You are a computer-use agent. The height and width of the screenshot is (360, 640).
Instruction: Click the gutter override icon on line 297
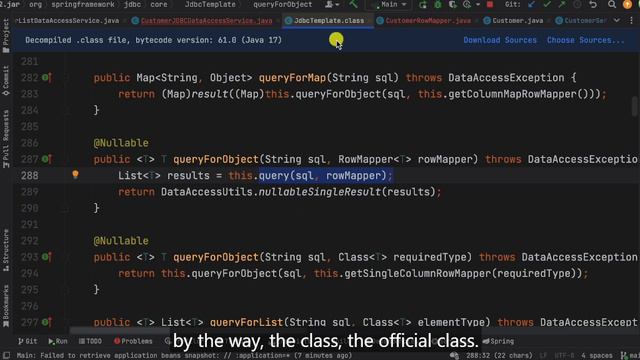point(47,322)
